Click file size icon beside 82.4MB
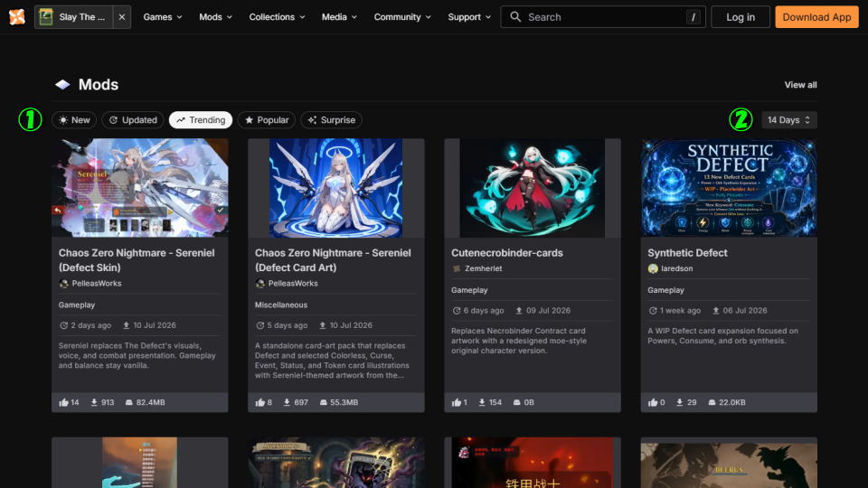The width and height of the screenshot is (868, 488). pyautogui.click(x=129, y=402)
